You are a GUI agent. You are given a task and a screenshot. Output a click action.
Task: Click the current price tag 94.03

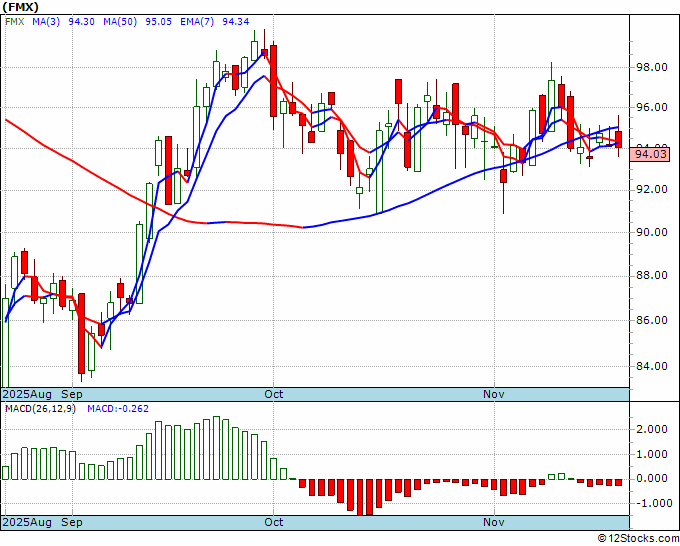[x=650, y=154]
